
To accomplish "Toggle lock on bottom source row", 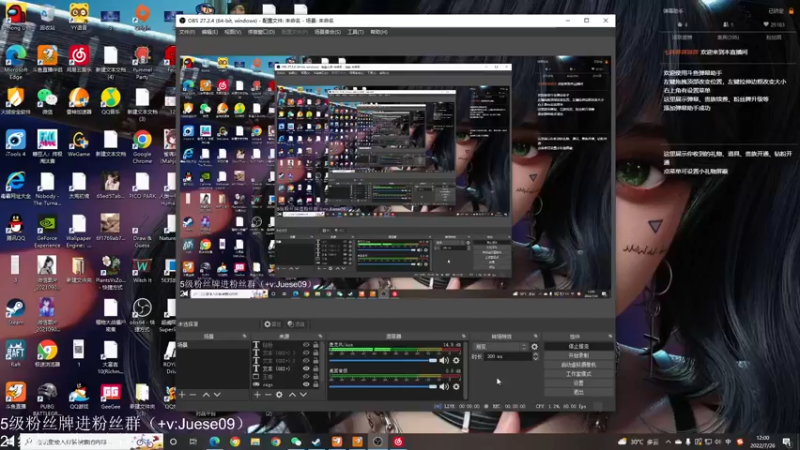I will coord(316,384).
